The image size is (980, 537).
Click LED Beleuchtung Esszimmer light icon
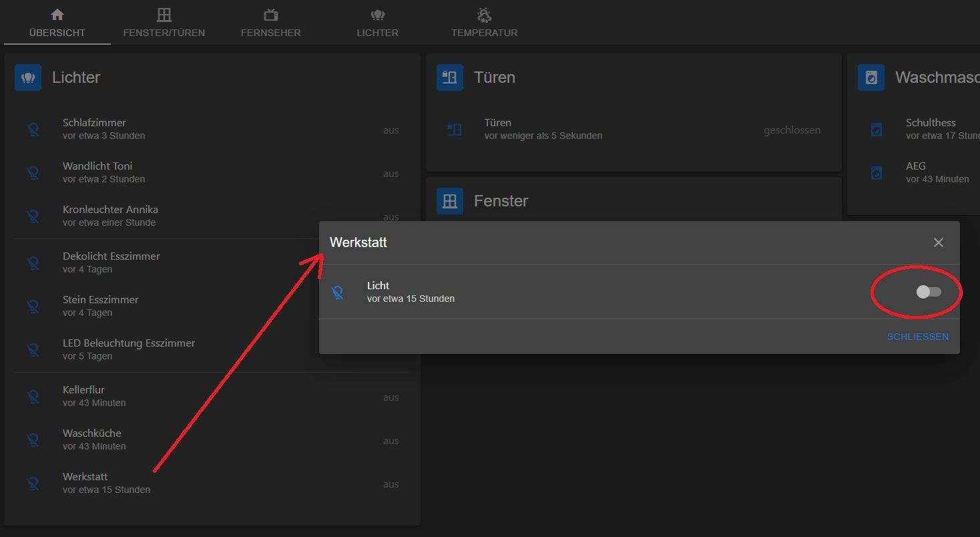tap(33, 350)
